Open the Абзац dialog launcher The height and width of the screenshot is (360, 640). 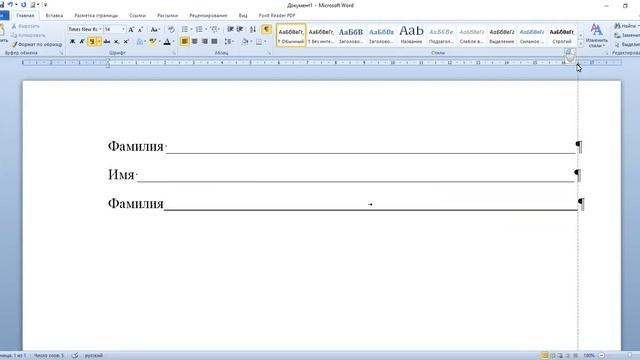click(x=269, y=53)
